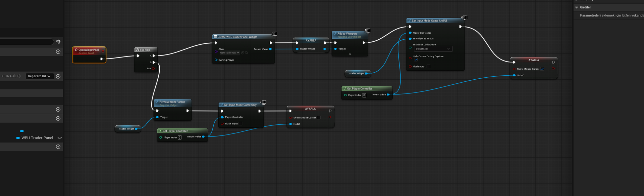The height and width of the screenshot is (196, 644).
Task: Click the monitor icon on Set Input Mode Game And UI
Action: coord(464,18)
